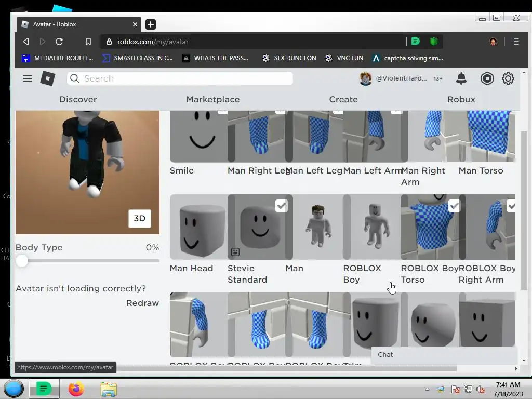Open Firefox from the taskbar
Image resolution: width=532 pixels, height=399 pixels.
pos(76,389)
